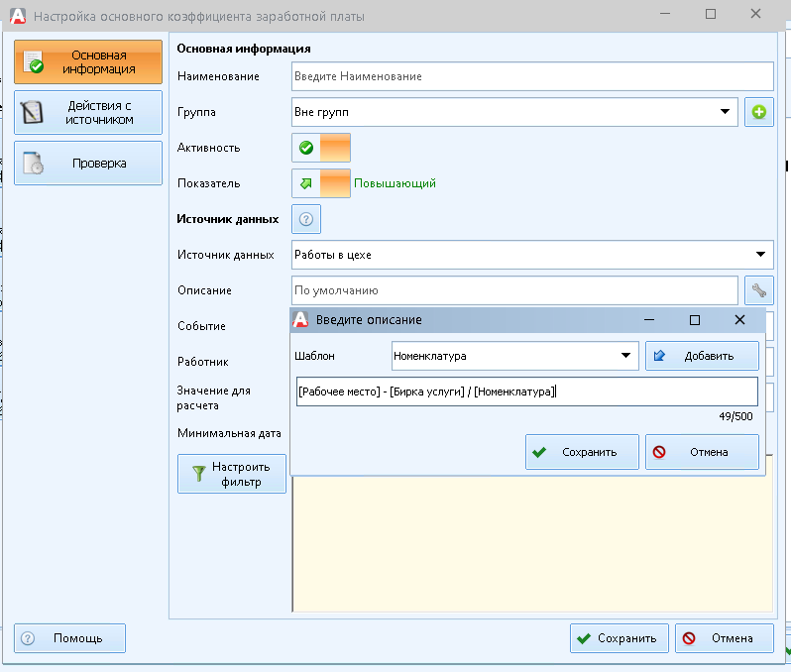Image resolution: width=791 pixels, height=672 pixels.
Task: Click the Наименование input field
Action: 532,76
